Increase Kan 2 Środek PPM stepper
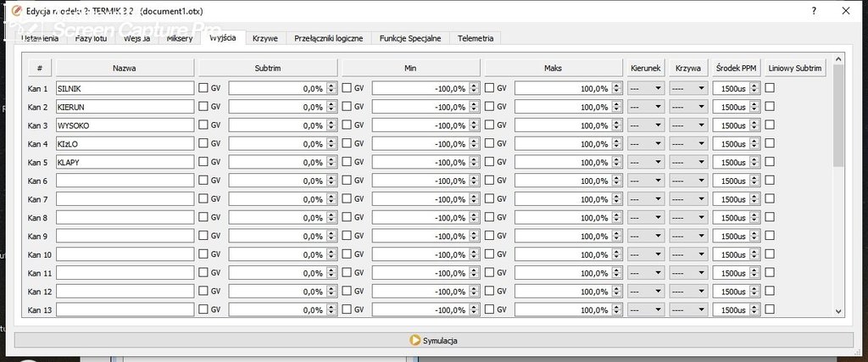 click(754, 103)
